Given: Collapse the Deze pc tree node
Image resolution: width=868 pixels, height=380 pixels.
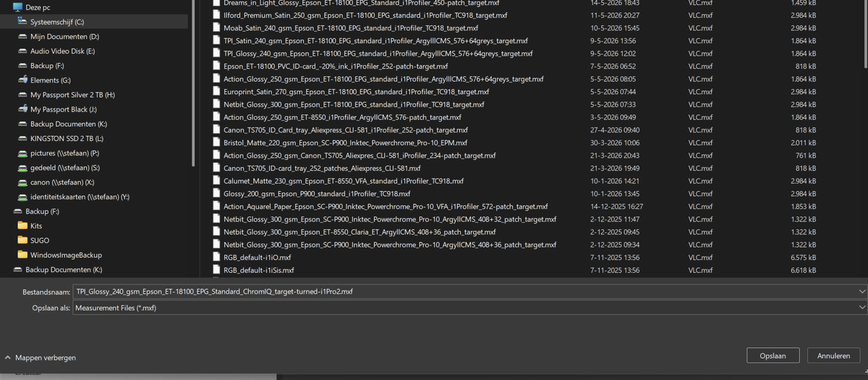Looking at the screenshot, I should click(x=7, y=7).
